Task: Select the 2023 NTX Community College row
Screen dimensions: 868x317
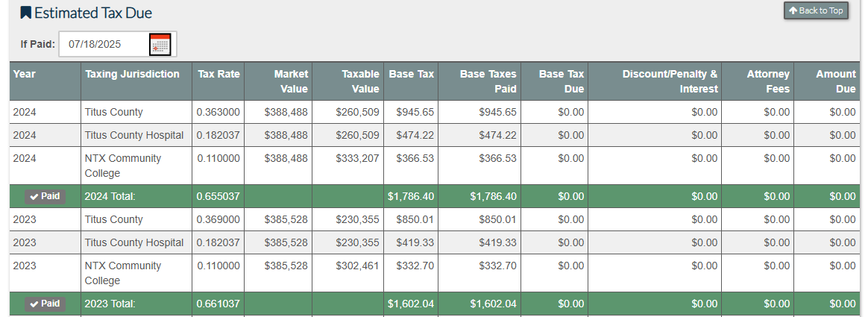Action: [123, 273]
